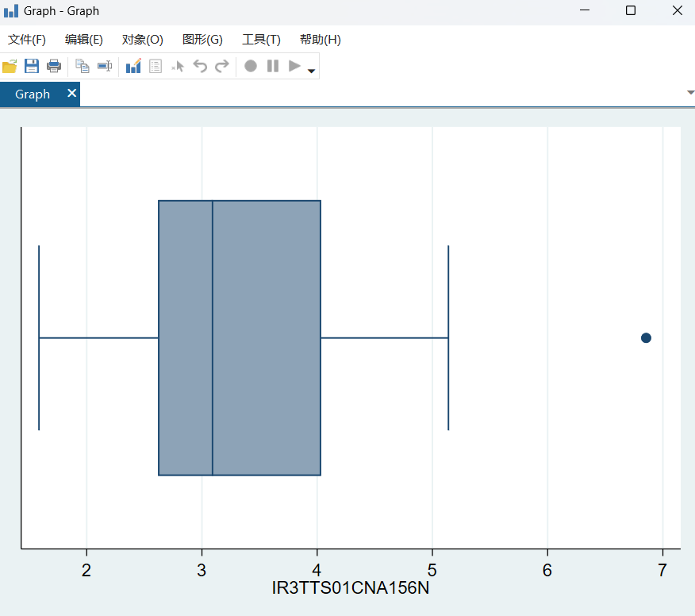Click the Undo arrow in the toolbar
The width and height of the screenshot is (695, 616).
[x=200, y=67]
